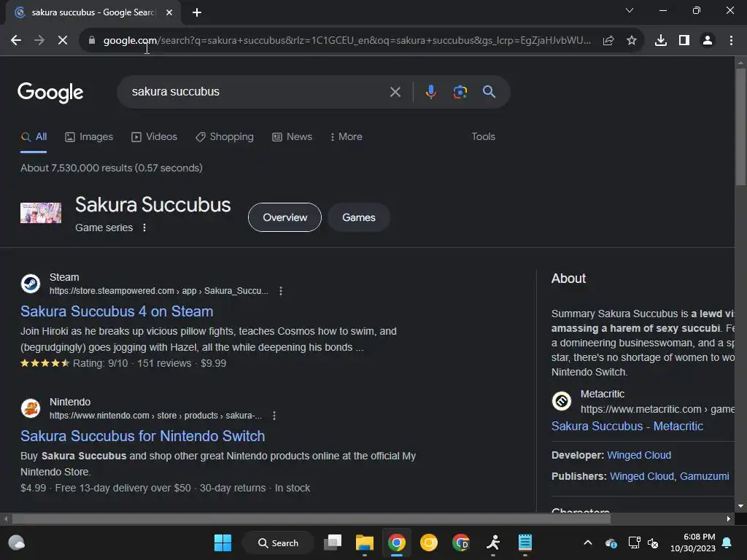Open Sakura Succubus 4 on Steam
This screenshot has width=747, height=560.
click(117, 311)
